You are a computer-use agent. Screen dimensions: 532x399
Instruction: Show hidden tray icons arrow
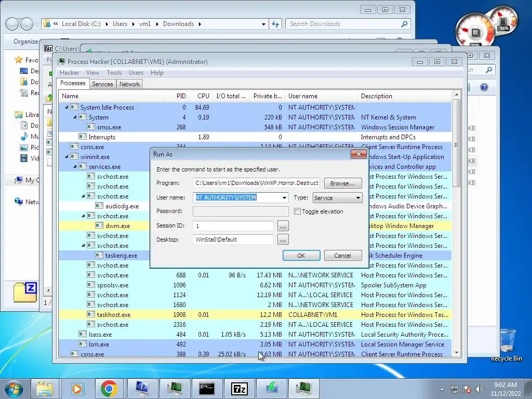click(442, 389)
